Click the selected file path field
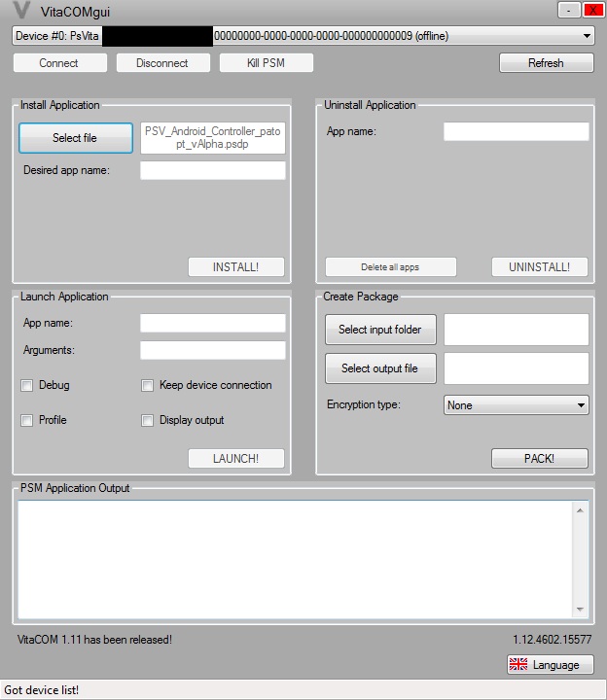 tap(213, 138)
